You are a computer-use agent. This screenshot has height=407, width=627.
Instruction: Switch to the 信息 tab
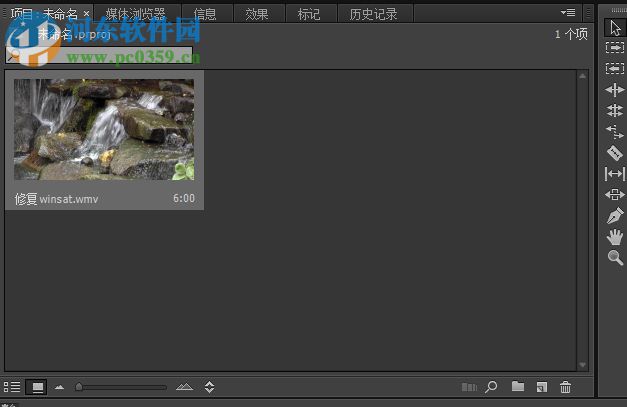coord(205,14)
